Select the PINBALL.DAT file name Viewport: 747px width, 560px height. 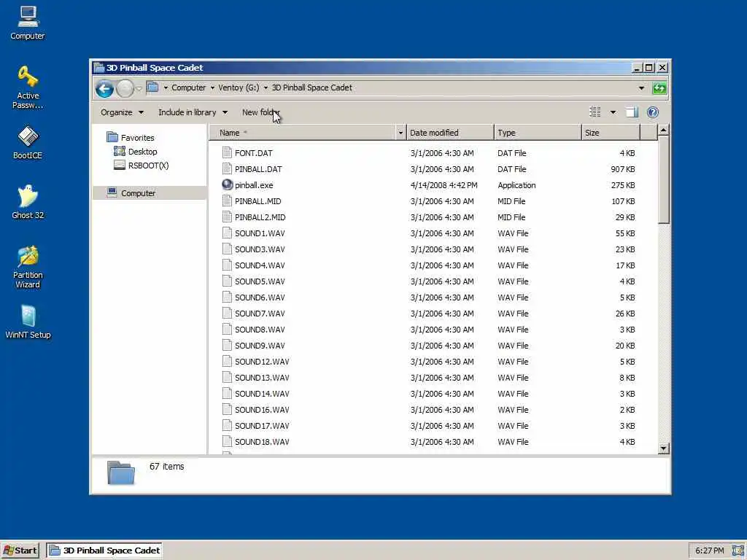(258, 169)
